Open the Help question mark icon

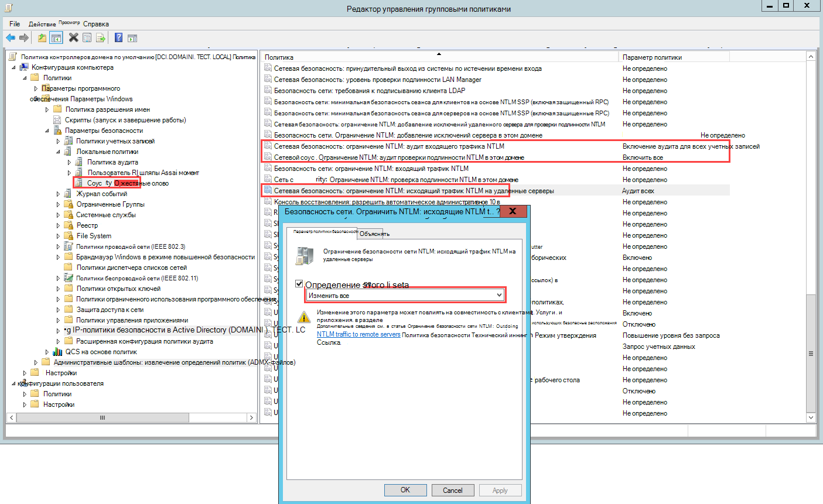coord(119,37)
